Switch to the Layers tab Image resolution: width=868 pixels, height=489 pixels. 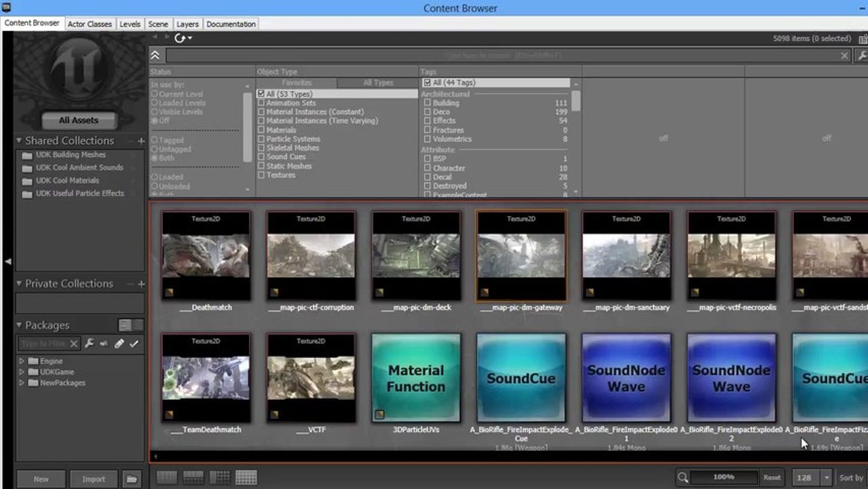tap(187, 24)
